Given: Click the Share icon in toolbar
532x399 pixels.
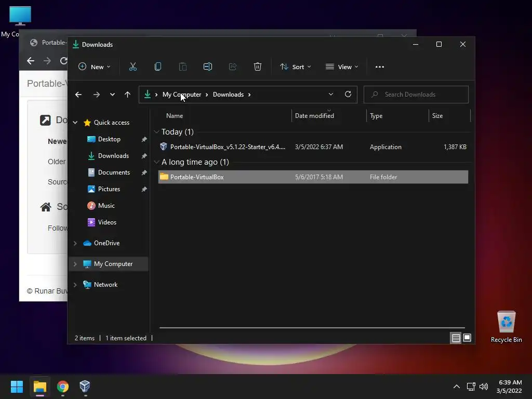Looking at the screenshot, I should tap(233, 67).
